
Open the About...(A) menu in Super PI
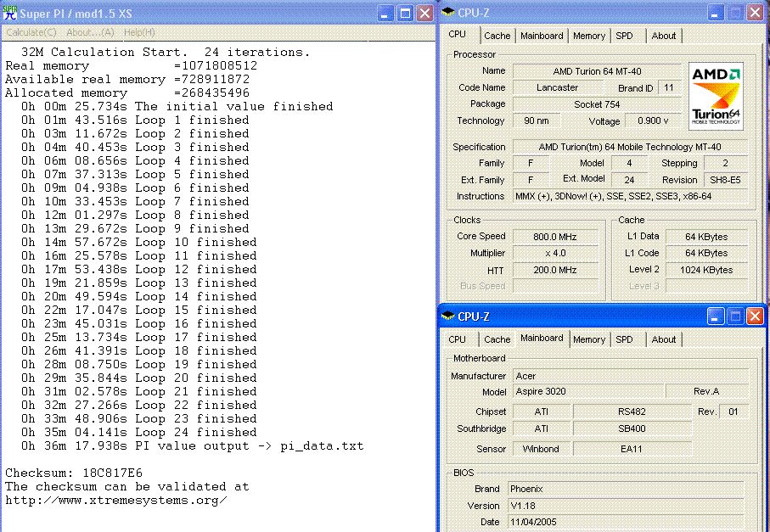90,32
